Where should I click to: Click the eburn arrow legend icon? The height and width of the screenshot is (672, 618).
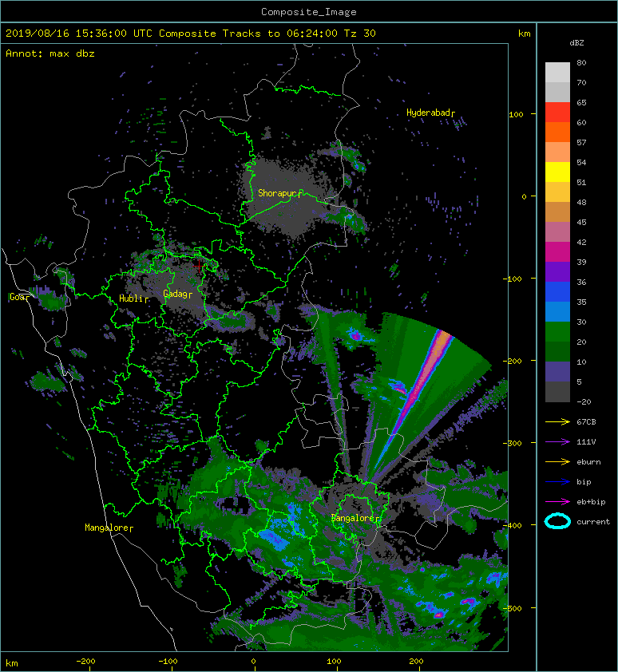(x=557, y=462)
